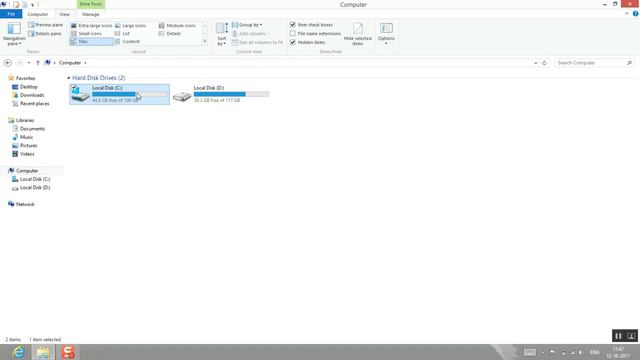Choose Tiles layout
The height and width of the screenshot is (360, 640).
(91, 42)
